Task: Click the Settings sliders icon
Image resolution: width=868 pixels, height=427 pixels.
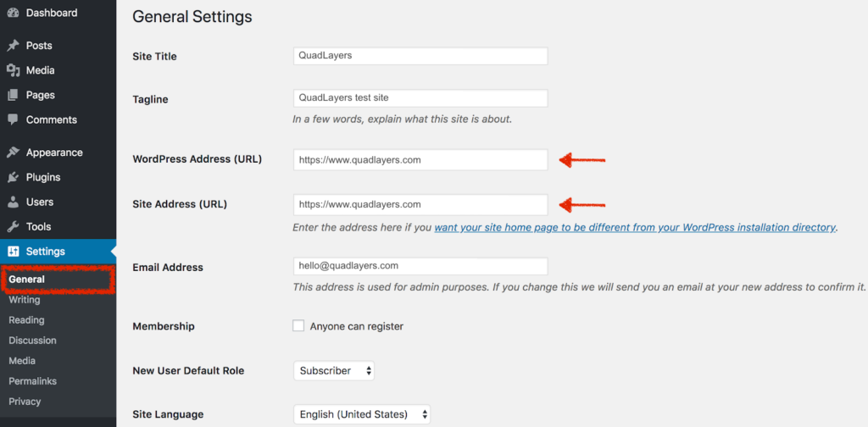Action: pos(14,252)
